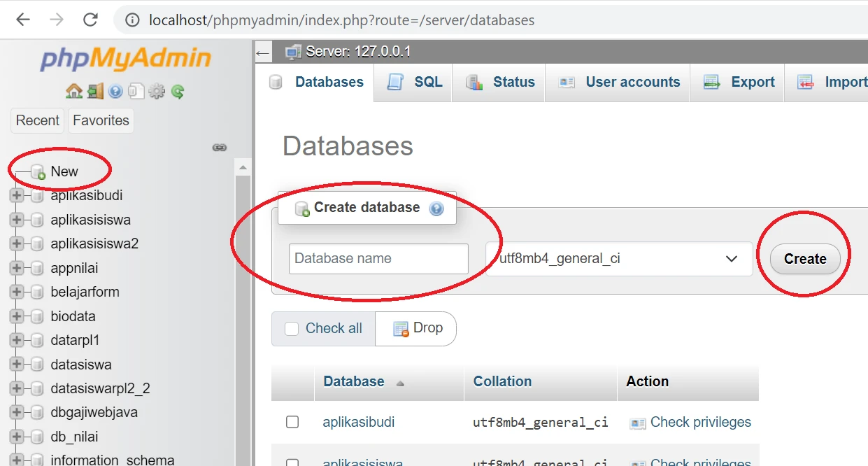
Task: Enable the Check all checkbox
Action: 292,328
